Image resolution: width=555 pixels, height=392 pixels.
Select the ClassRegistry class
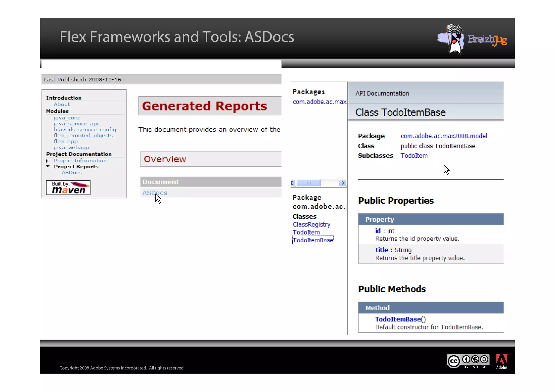pos(311,224)
